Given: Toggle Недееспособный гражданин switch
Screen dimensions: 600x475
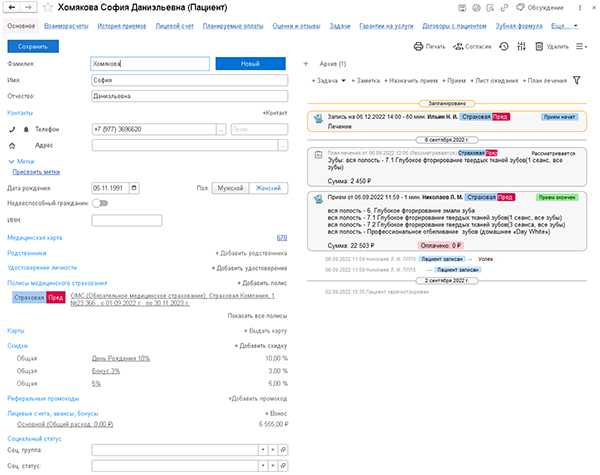Looking at the screenshot, I should (x=99, y=203).
